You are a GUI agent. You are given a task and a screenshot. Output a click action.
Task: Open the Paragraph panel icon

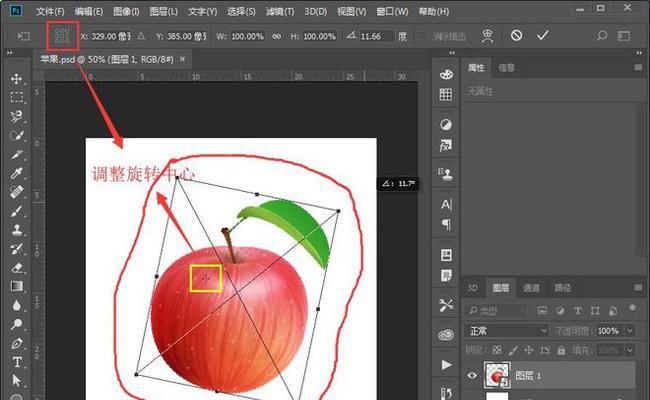pyautogui.click(x=446, y=225)
